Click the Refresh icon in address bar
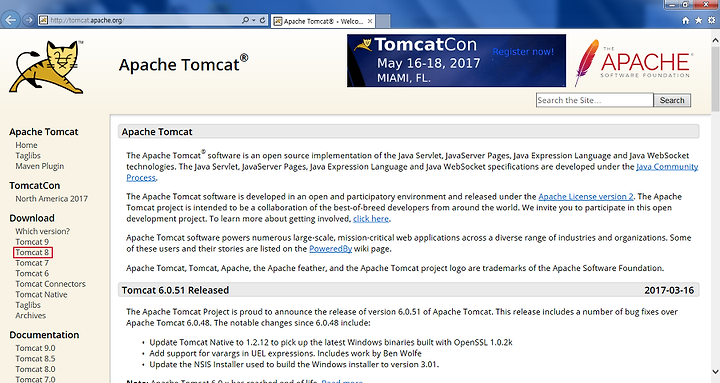The height and width of the screenshot is (383, 720). pyautogui.click(x=263, y=20)
